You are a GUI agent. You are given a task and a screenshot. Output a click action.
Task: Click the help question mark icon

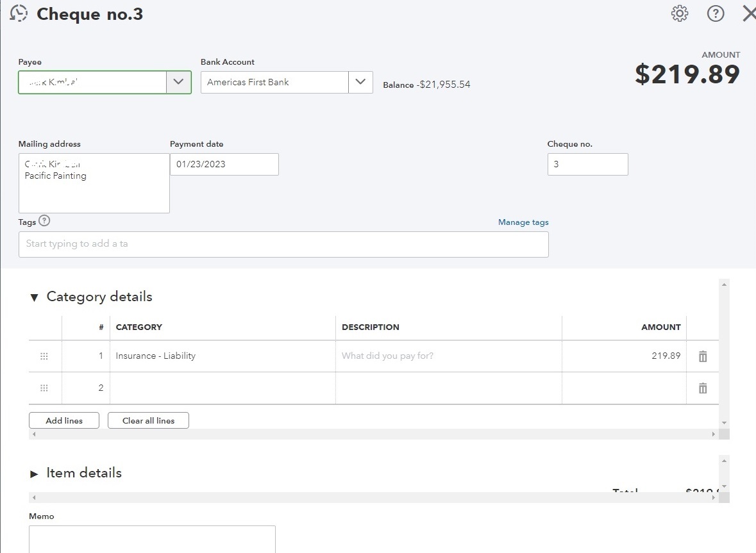[716, 13]
